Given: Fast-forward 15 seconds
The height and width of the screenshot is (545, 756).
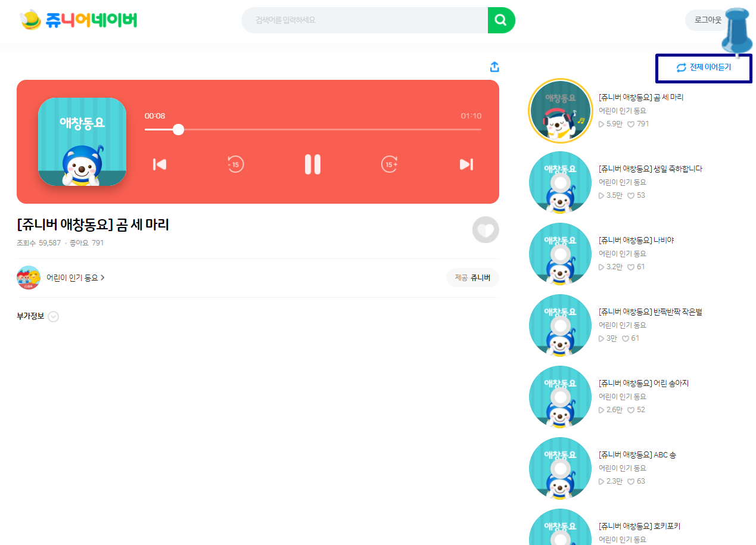Looking at the screenshot, I should point(390,164).
